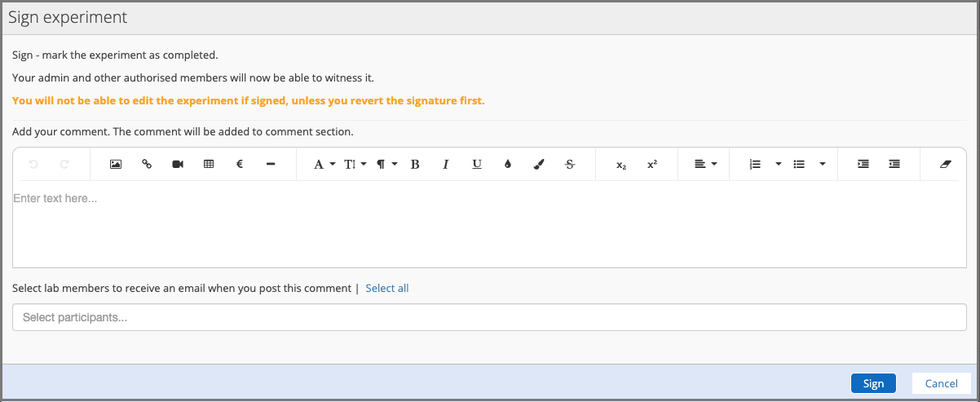The height and width of the screenshot is (402, 980).
Task: Expand the font family dropdown
Action: [x=324, y=164]
